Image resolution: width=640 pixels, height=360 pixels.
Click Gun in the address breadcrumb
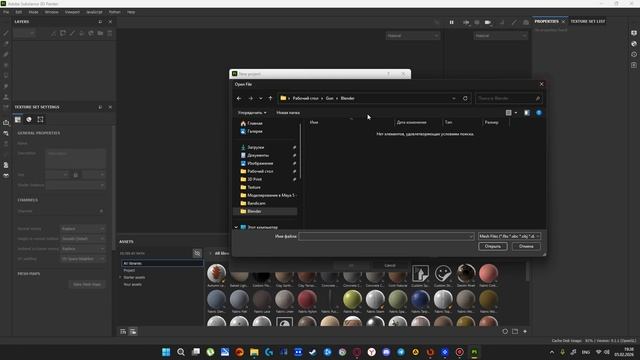[x=329, y=98]
